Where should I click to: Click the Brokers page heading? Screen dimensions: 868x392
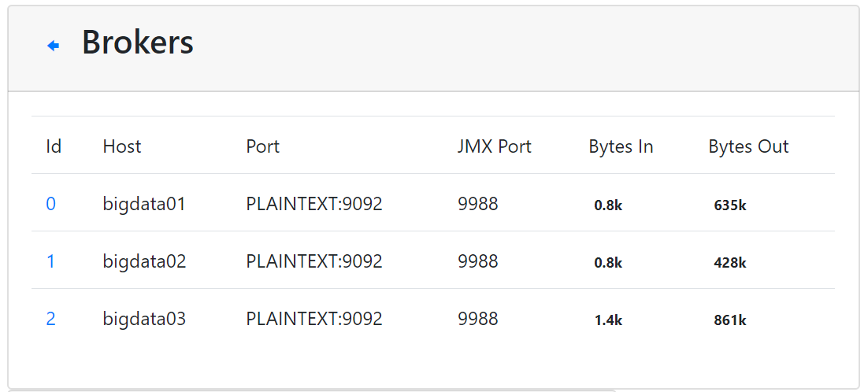(x=138, y=43)
